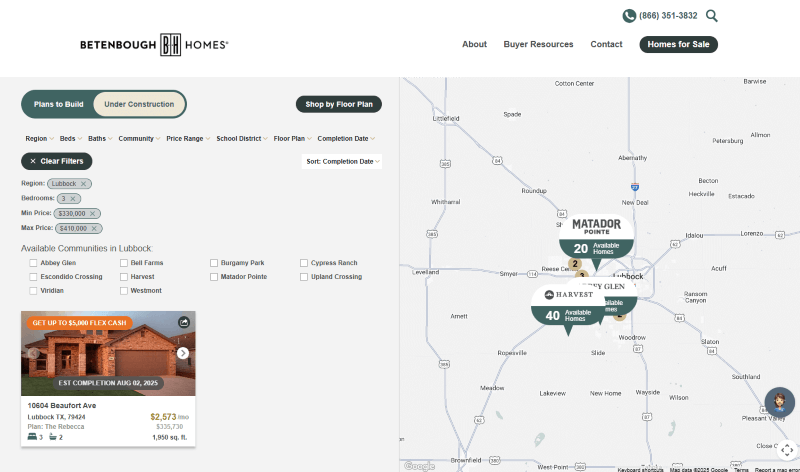This screenshot has width=800, height=472.
Task: Remove the 3 bedrooms filter chip
Action: 72,198
